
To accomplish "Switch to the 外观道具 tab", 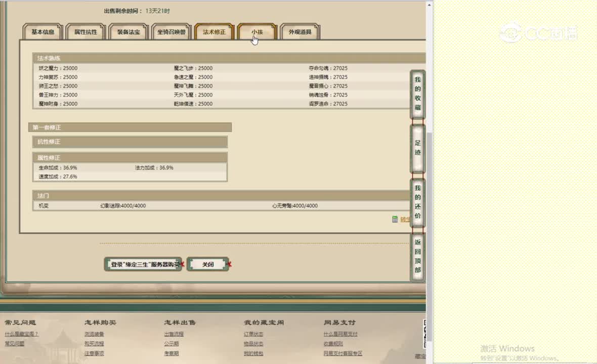I will tap(300, 32).
